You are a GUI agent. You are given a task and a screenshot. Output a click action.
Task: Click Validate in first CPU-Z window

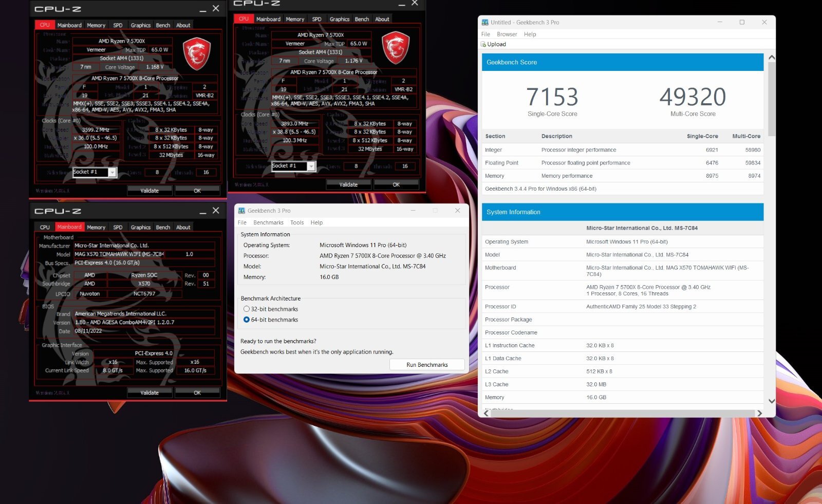150,191
